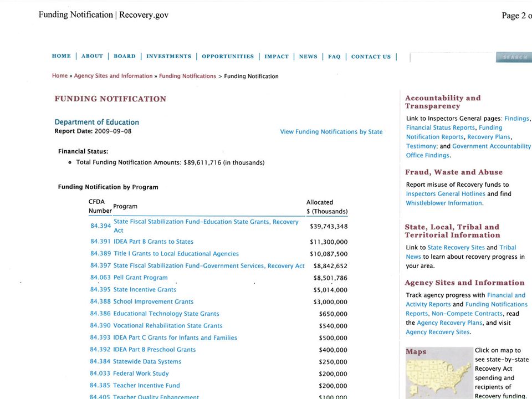Open the Recovery Plans link
532x399 pixels.
point(489,137)
